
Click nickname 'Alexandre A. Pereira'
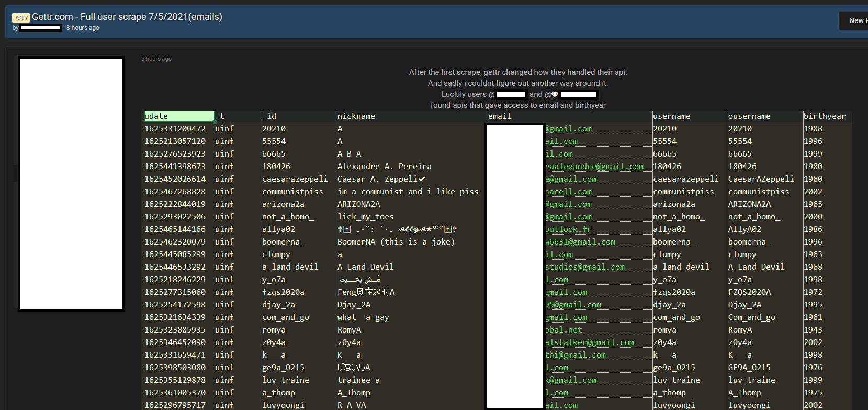(x=385, y=167)
